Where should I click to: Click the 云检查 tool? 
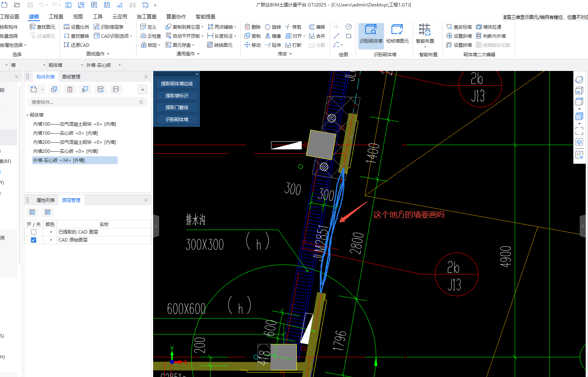[151, 36]
